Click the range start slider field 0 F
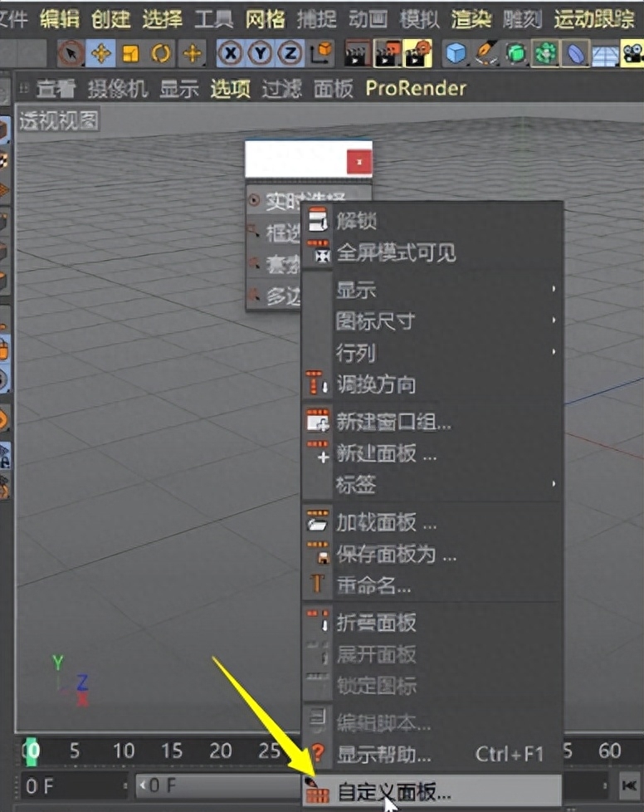Image resolution: width=644 pixels, height=812 pixels. point(218,786)
